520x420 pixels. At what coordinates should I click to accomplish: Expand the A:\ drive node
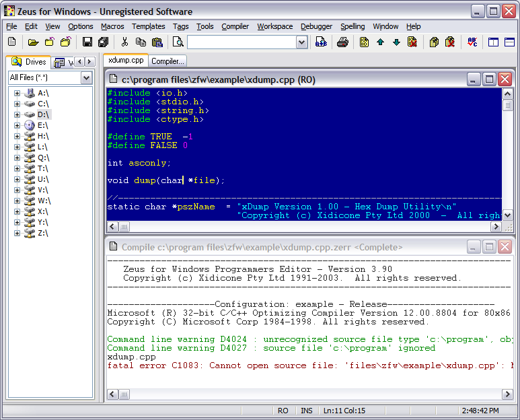tap(17, 94)
